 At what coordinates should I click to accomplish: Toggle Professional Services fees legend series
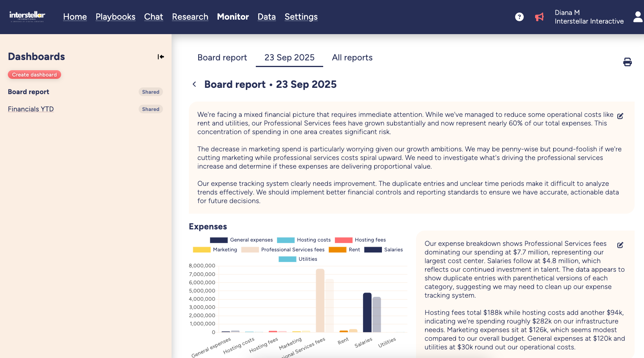tap(283, 250)
